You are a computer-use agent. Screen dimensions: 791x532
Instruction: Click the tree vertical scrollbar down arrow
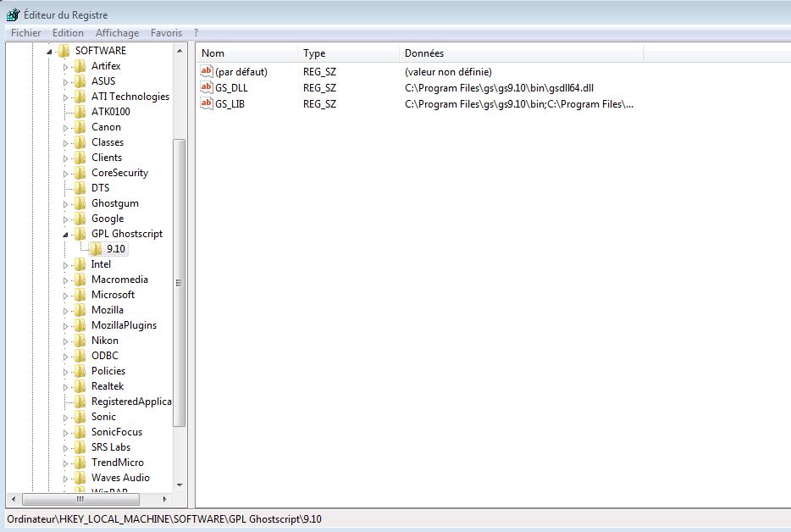(180, 485)
